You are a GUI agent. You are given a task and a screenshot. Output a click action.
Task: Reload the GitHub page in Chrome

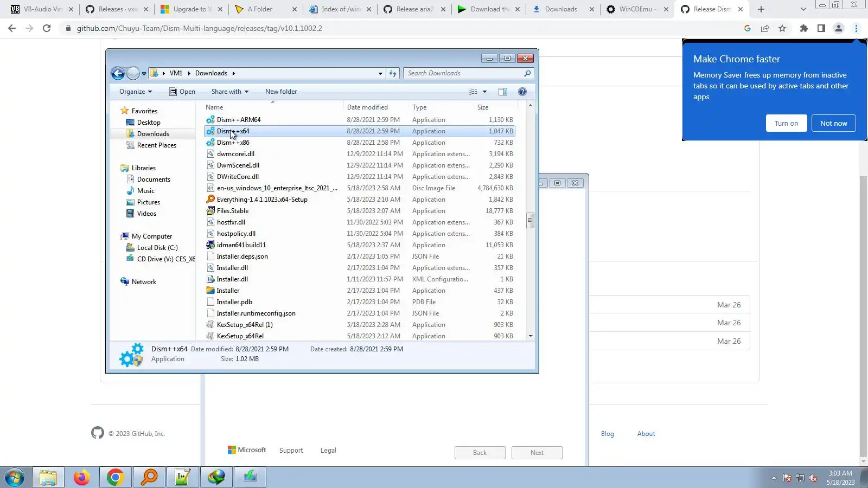[x=47, y=28]
